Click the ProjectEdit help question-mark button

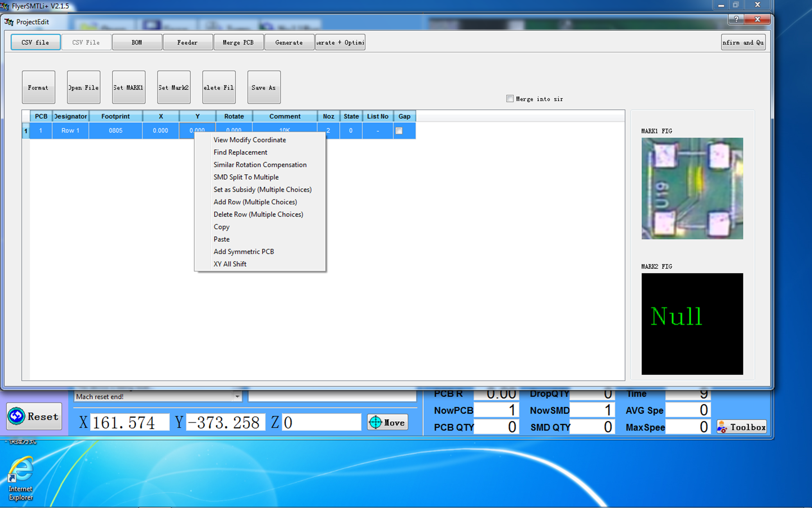click(x=736, y=19)
